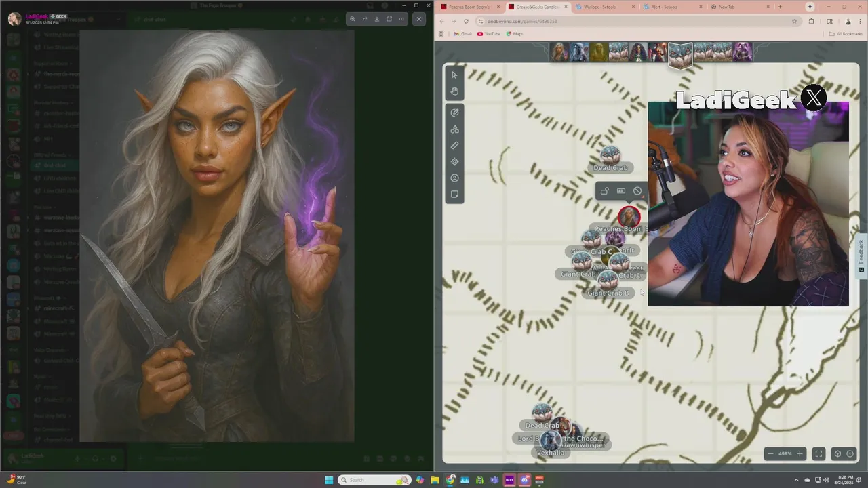The width and height of the screenshot is (868, 488).
Task: Select the top Dead Crab token
Action: coord(610,156)
